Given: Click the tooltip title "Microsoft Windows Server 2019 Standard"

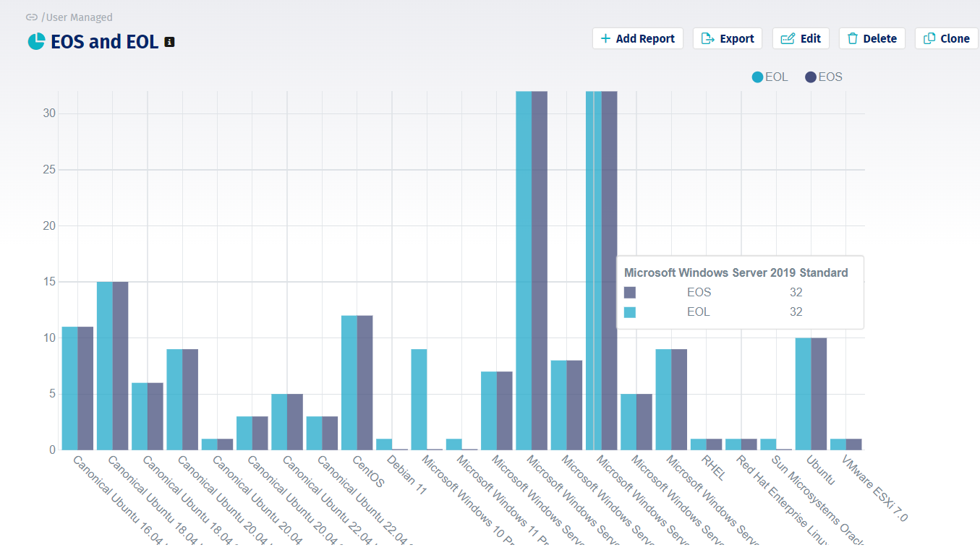Looking at the screenshot, I should click(736, 272).
